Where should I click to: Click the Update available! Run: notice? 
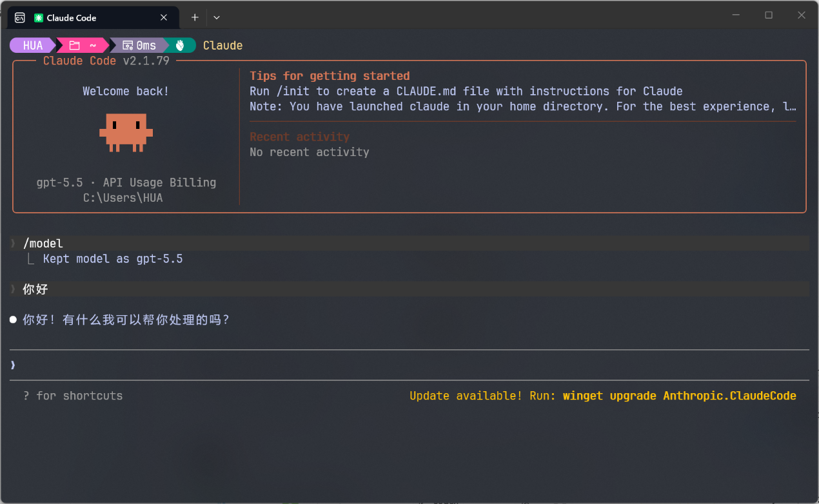[483, 396]
